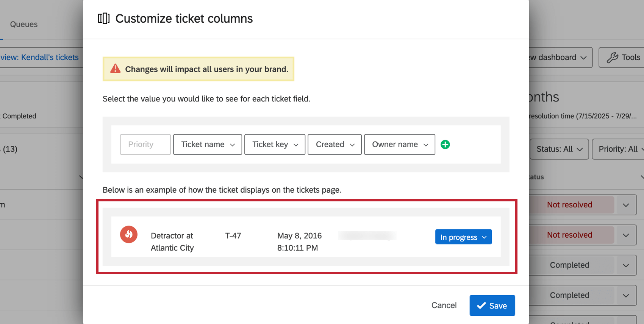
Task: Open the Ticket key column dropdown
Action: click(x=275, y=145)
